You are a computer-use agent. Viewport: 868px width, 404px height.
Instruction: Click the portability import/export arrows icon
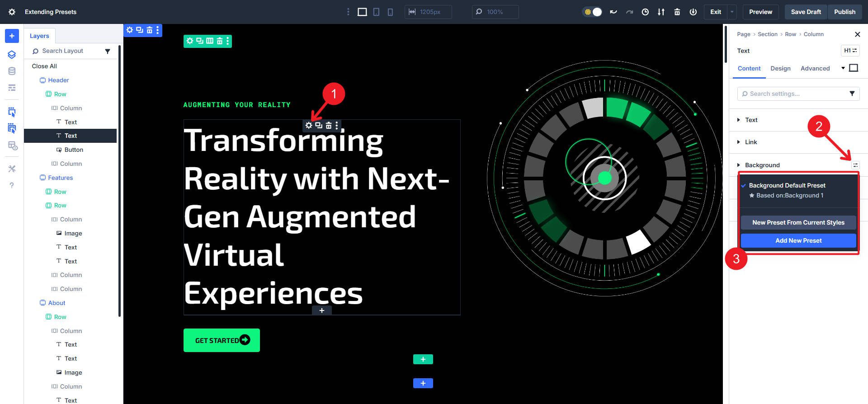661,12
